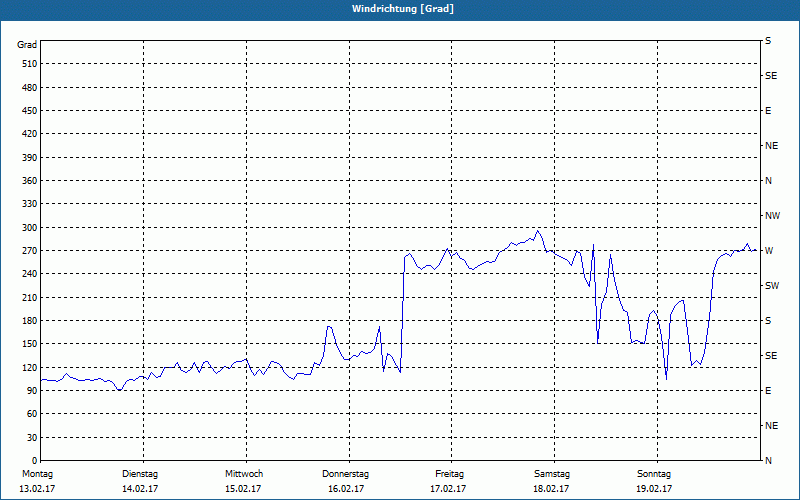The width and height of the screenshot is (800, 500).
Task: Pick the date 18.02.17
Action: click(x=551, y=489)
